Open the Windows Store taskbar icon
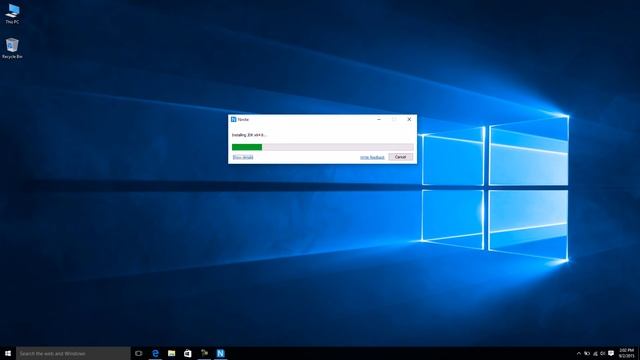The height and width of the screenshot is (360, 640). tap(188, 353)
